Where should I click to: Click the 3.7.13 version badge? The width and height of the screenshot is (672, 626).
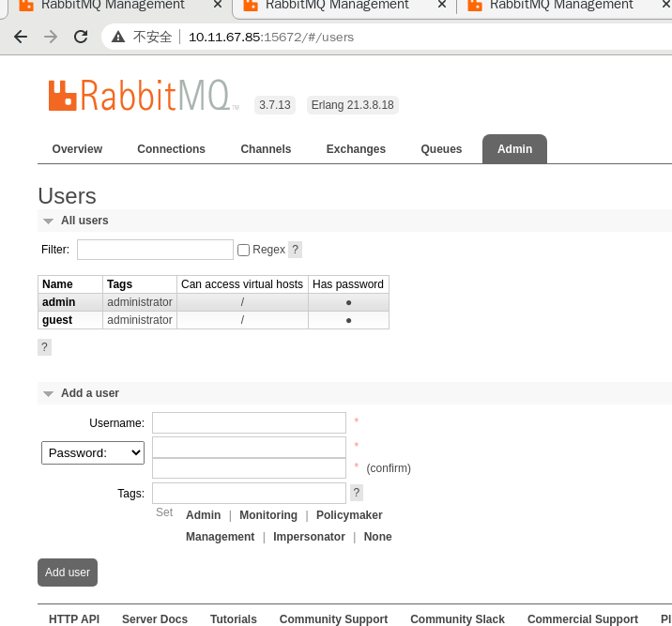point(275,105)
